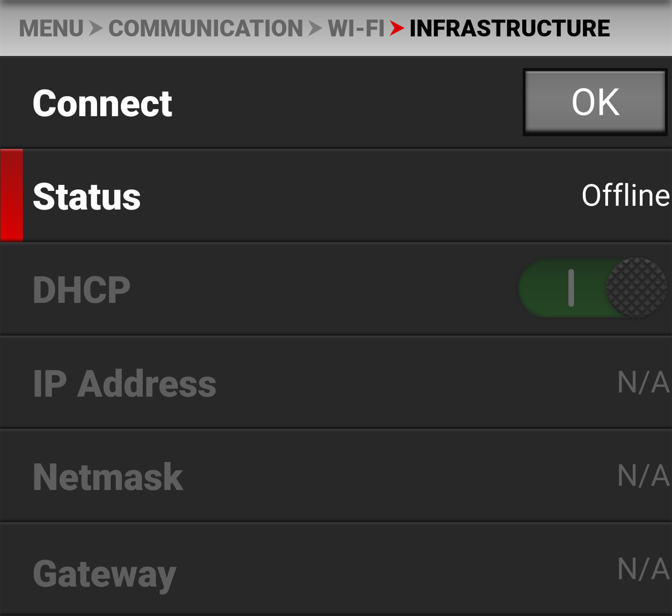Select the Connect row label

tap(102, 103)
